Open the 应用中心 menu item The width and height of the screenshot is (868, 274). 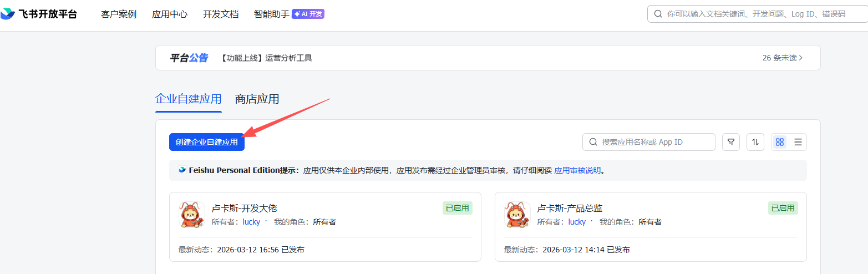170,14
